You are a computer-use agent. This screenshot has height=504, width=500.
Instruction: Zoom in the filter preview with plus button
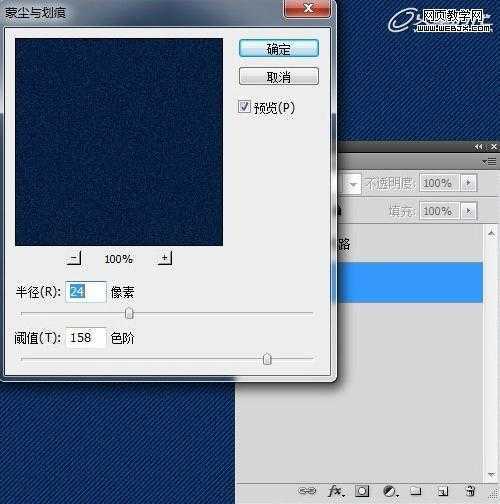click(x=165, y=258)
